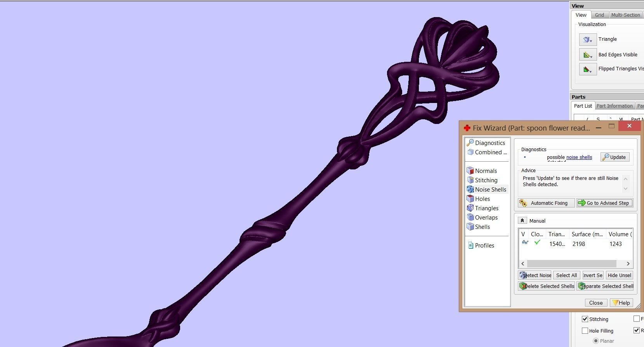This screenshot has height=347, width=644.
Task: Click the shell list scroll left arrow
Action: point(523,263)
